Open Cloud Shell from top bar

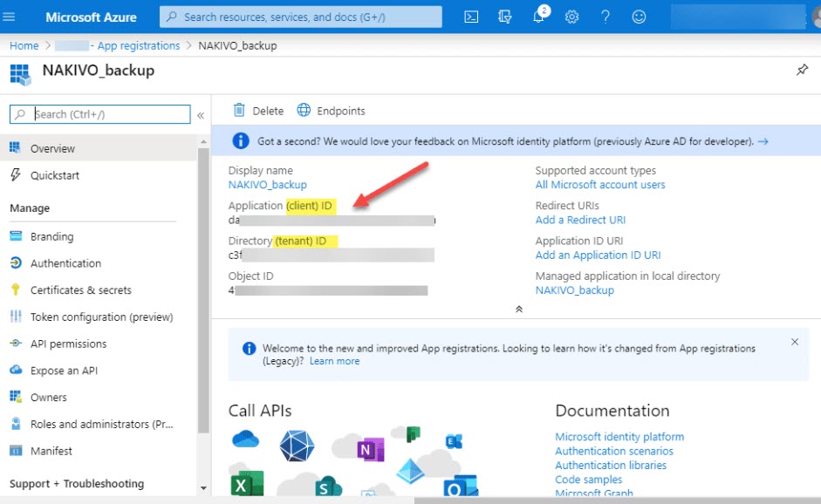click(471, 17)
